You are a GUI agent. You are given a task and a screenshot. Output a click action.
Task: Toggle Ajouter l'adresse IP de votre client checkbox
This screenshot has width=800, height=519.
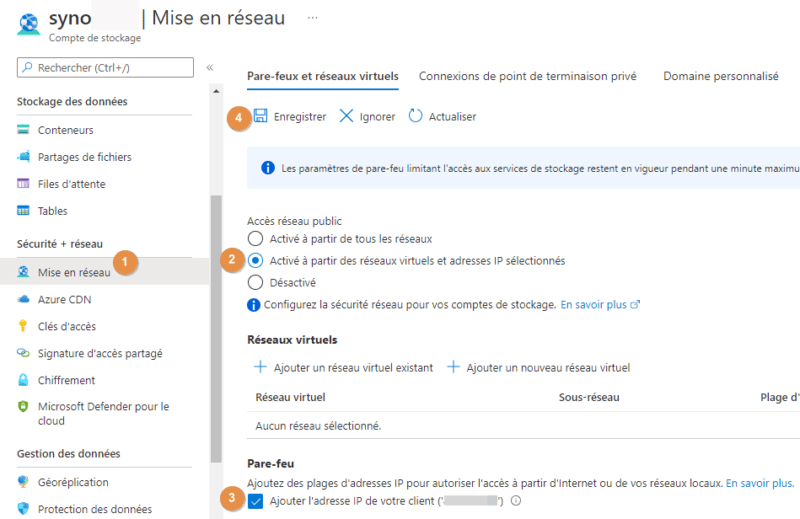pyautogui.click(x=255, y=501)
